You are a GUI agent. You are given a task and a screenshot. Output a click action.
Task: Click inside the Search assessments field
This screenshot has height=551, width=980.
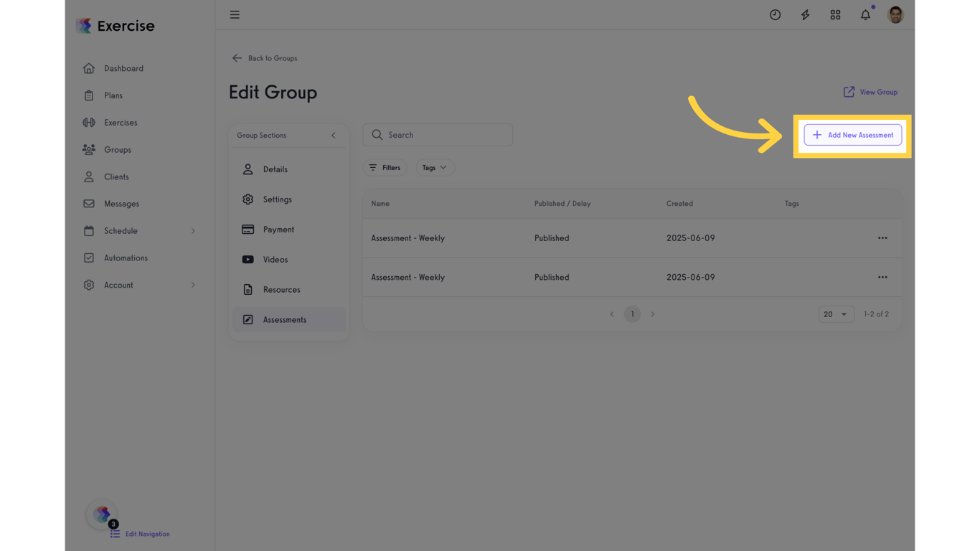click(438, 135)
